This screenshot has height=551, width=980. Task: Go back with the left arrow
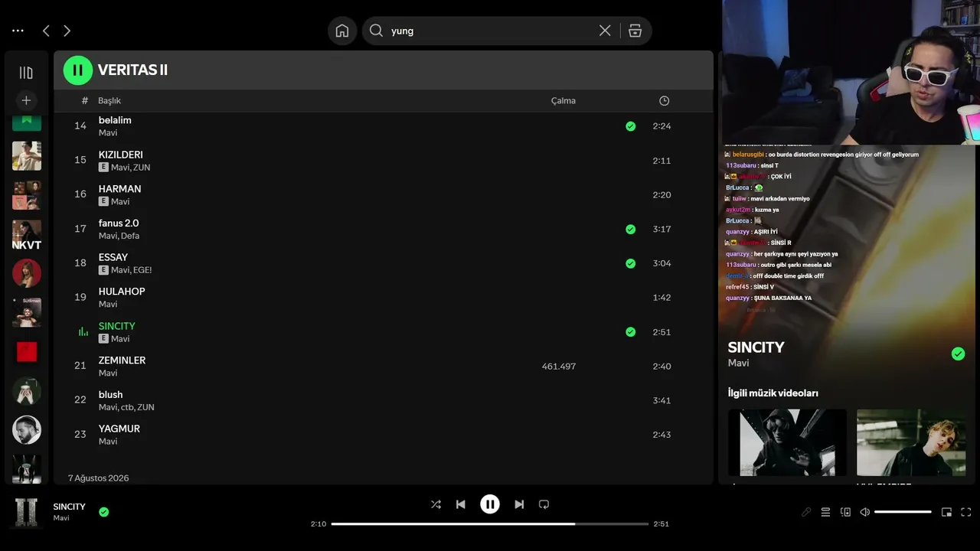pos(46,31)
